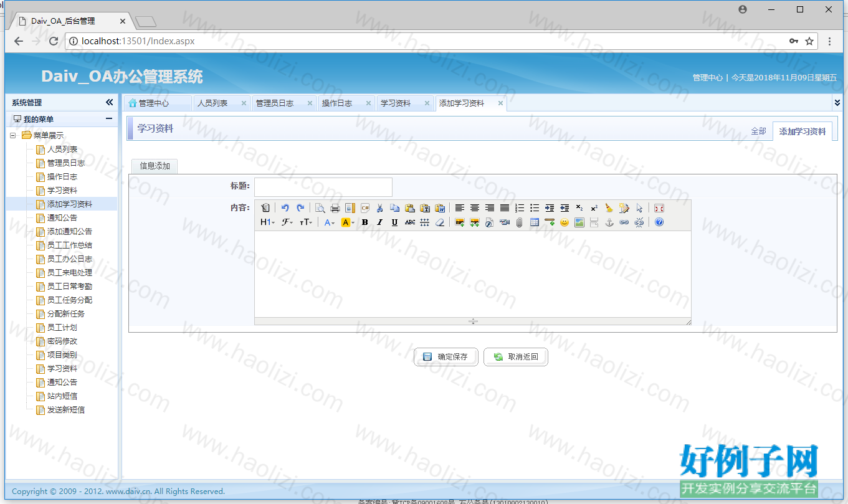Open 密码修改 in the menu tree

(x=62, y=341)
